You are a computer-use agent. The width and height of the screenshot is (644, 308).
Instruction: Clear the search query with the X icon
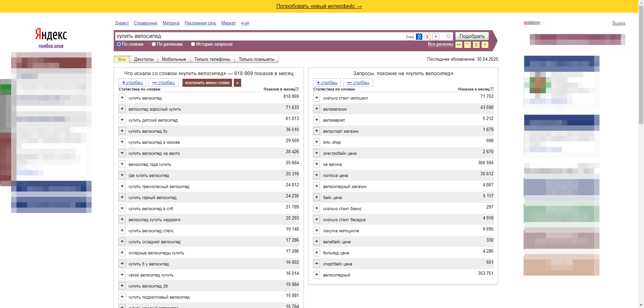click(x=448, y=36)
